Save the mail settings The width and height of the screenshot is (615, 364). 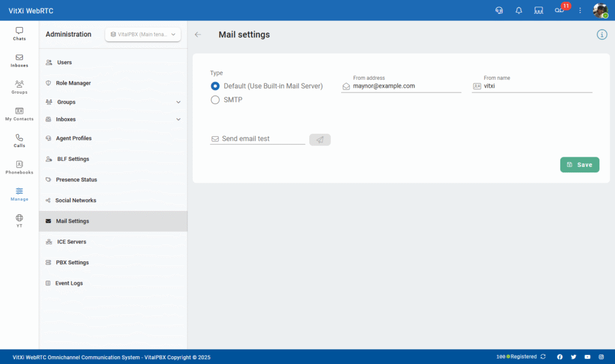(x=579, y=165)
